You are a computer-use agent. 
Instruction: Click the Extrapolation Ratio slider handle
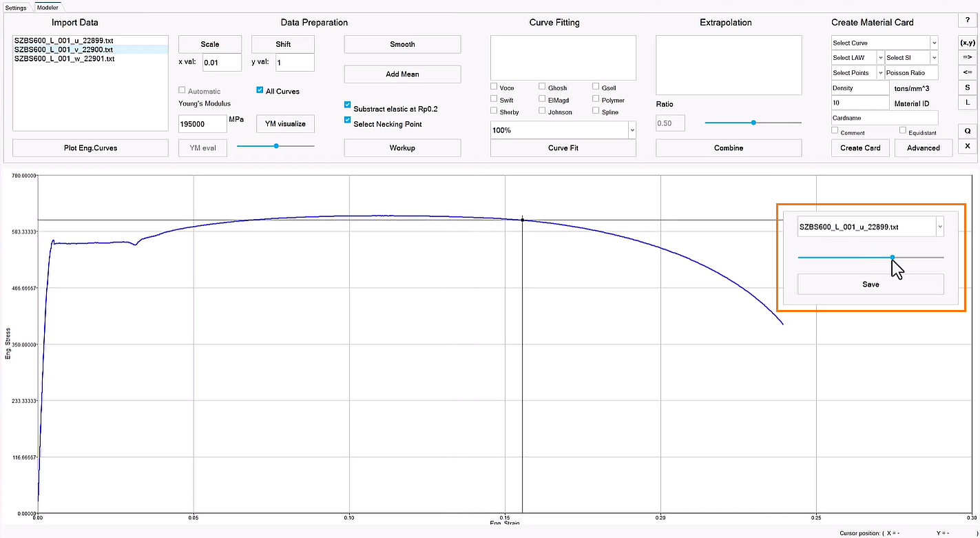coord(753,123)
